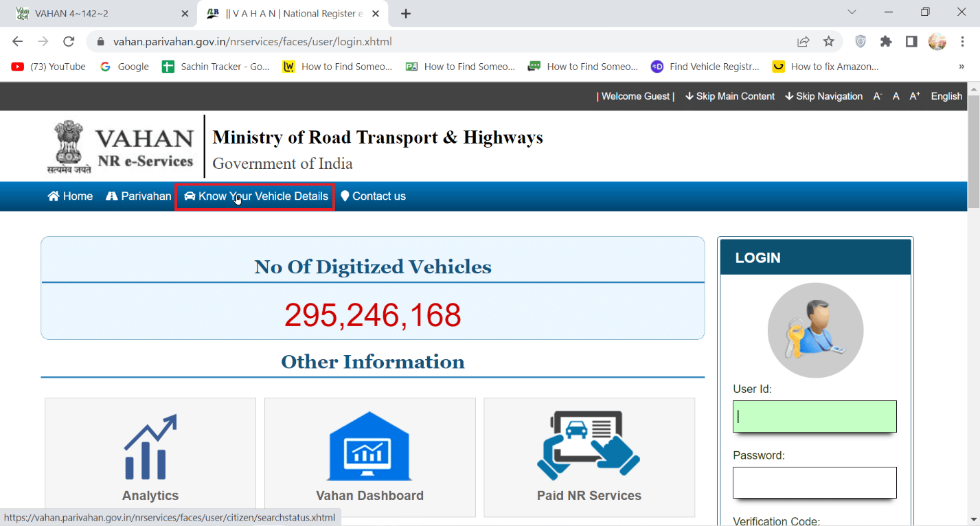The image size is (980, 526).
Task: Toggle the browser side panel icon
Action: [911, 41]
